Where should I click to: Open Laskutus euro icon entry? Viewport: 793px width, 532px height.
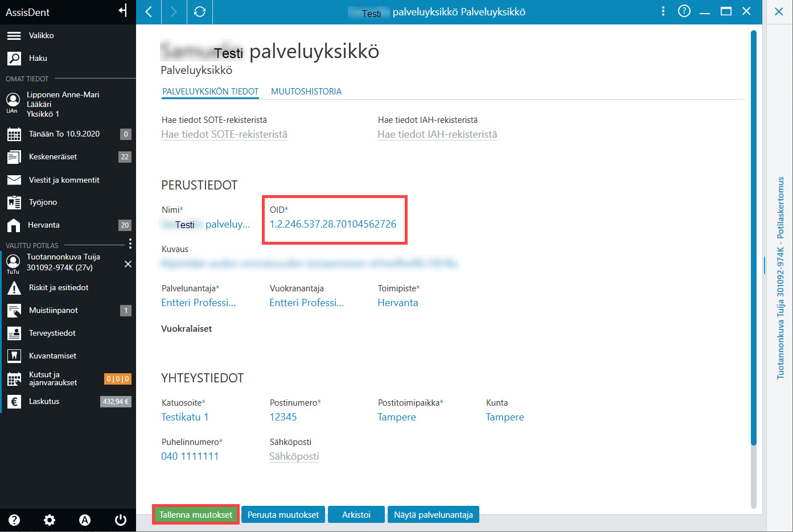(14, 402)
